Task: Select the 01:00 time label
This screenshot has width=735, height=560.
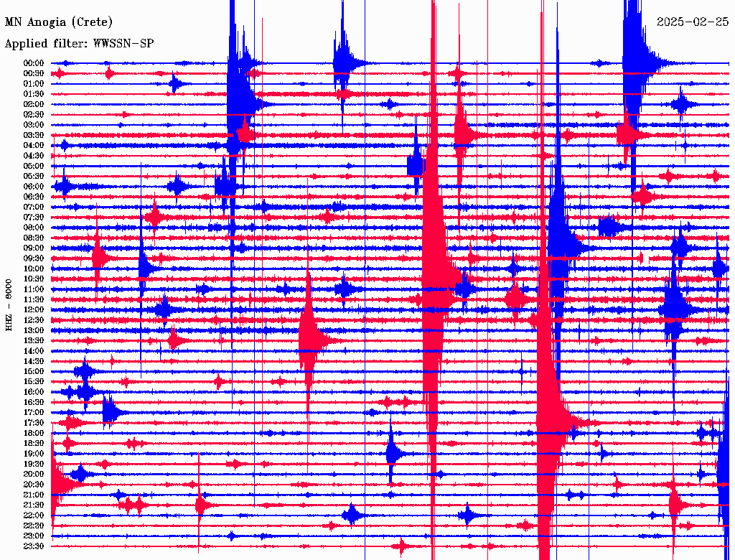Action: (33, 84)
